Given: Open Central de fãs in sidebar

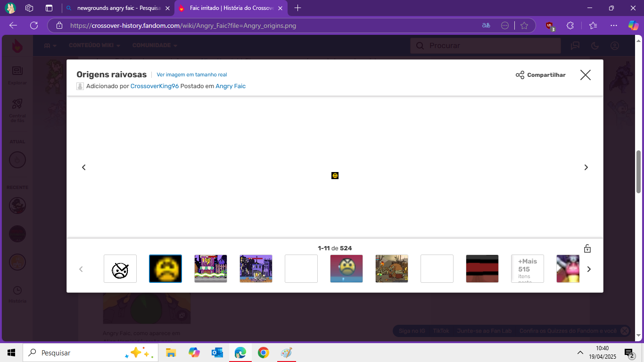Looking at the screenshot, I should (x=17, y=111).
